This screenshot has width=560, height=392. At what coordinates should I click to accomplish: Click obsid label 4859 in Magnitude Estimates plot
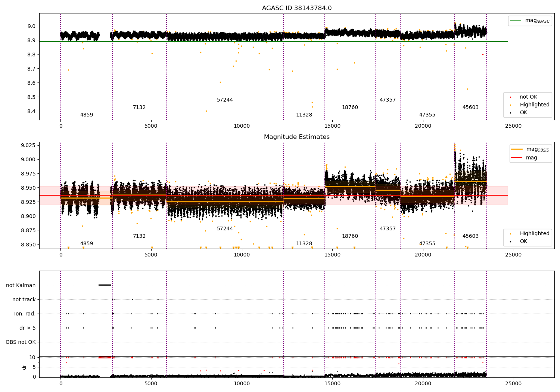pyautogui.click(x=87, y=244)
